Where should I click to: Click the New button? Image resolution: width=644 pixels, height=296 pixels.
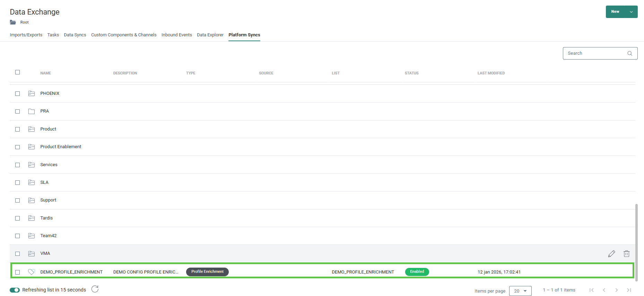click(615, 12)
